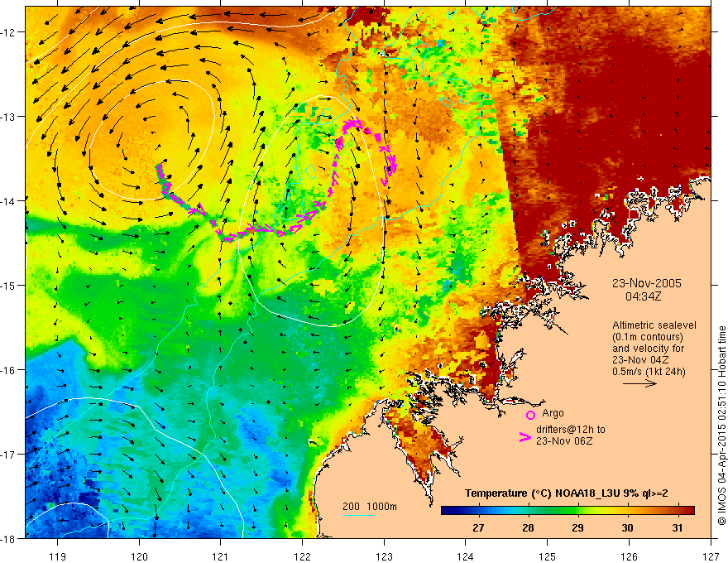728x563 pixels.
Task: Click longitude axis label 121
Action: (221, 556)
